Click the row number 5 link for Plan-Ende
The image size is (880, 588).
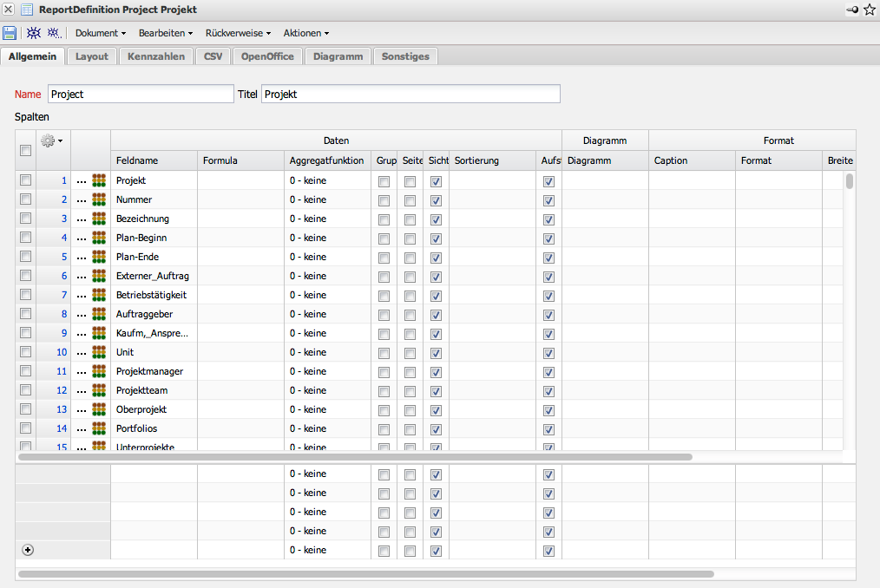click(x=63, y=257)
